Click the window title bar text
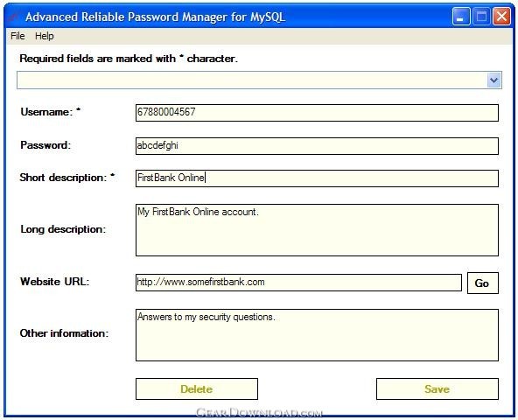 pos(155,17)
